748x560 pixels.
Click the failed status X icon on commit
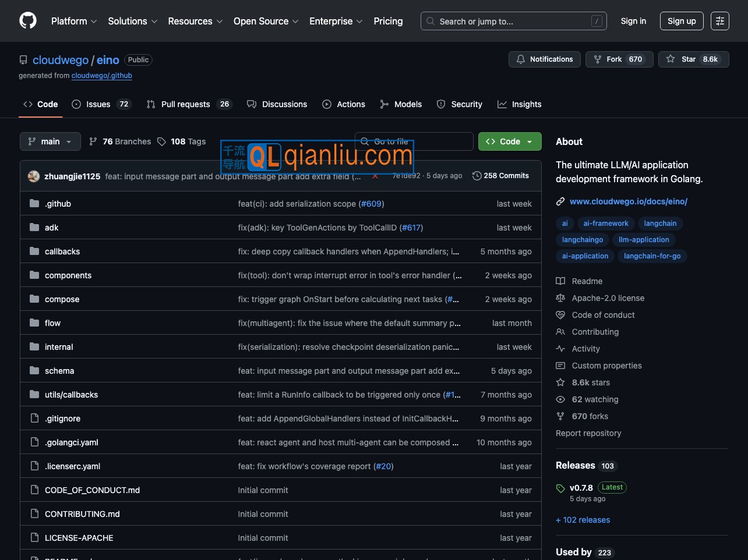pos(375,176)
